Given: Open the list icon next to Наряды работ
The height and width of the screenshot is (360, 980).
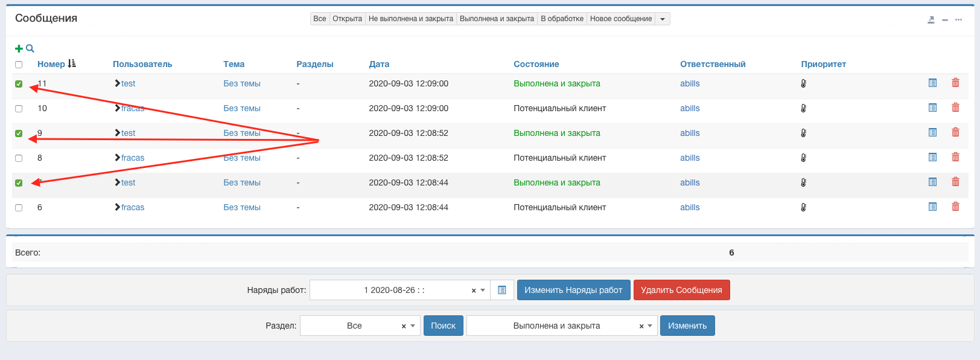Looking at the screenshot, I should (x=501, y=291).
